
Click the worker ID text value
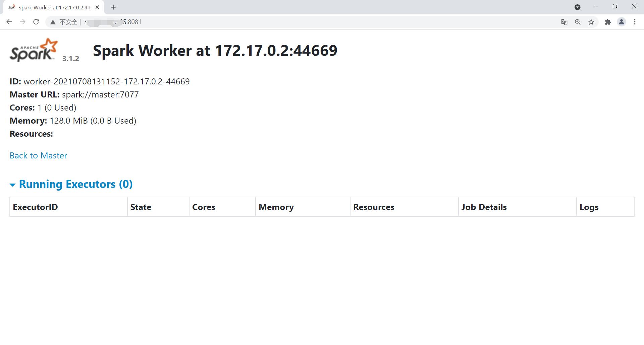tap(107, 81)
